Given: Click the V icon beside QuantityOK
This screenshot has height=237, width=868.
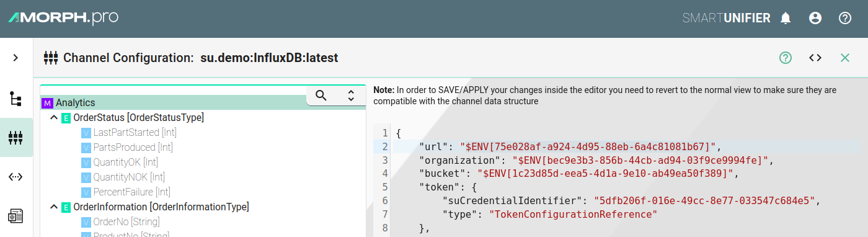Looking at the screenshot, I should (x=86, y=163).
